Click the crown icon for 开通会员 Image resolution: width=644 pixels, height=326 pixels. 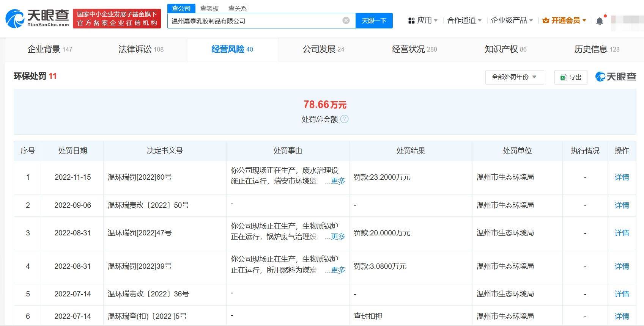tap(546, 20)
